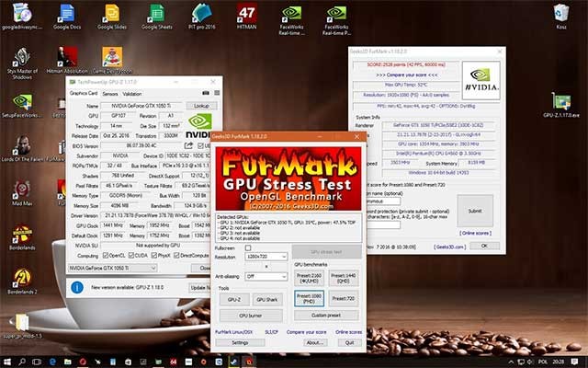Click the GPU-Z screenshot camera icon

(x=206, y=93)
